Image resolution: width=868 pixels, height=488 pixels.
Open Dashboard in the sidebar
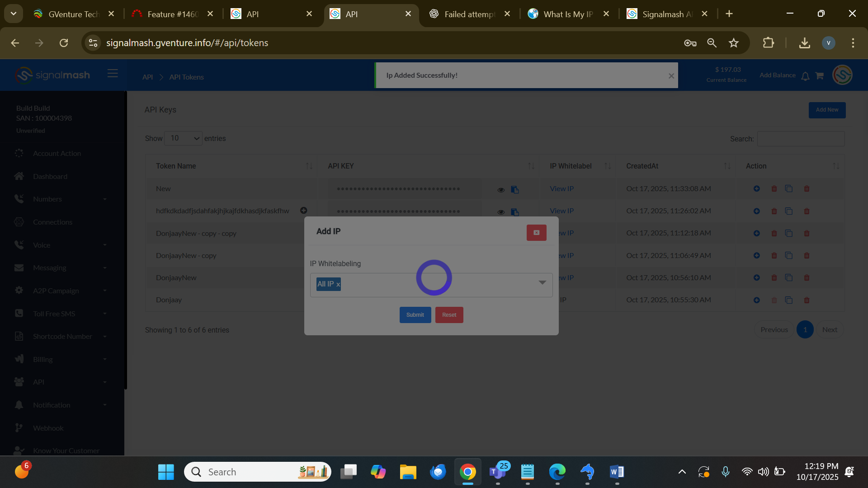pyautogui.click(x=50, y=177)
